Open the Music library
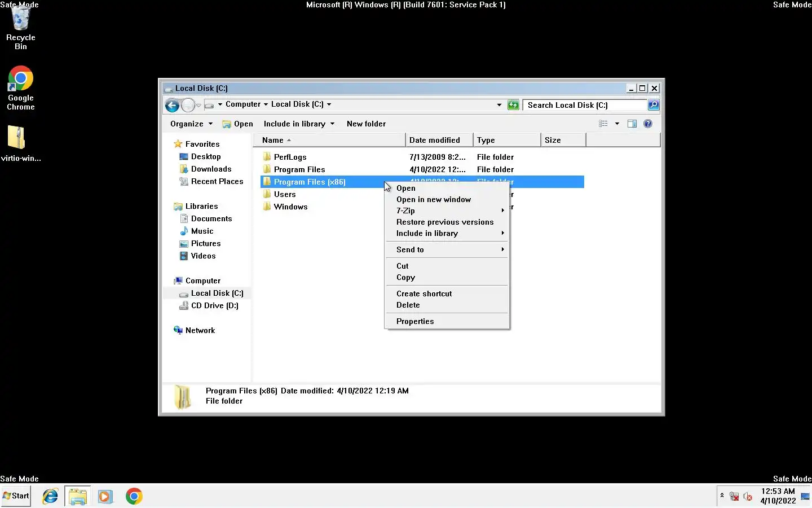Image resolution: width=812 pixels, height=508 pixels. tap(202, 231)
